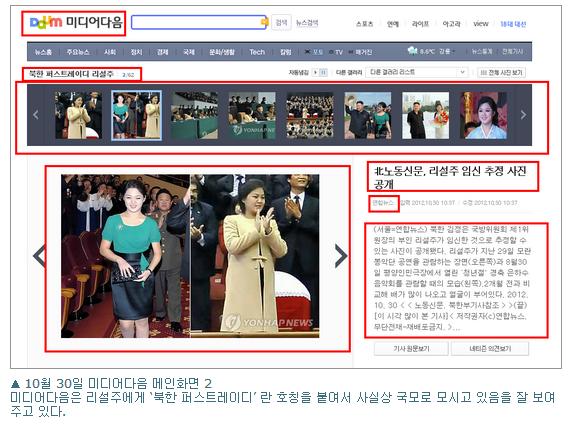Select the blue hanbok portrait thumbnail
The width and height of the screenshot is (571, 429).
point(483,115)
